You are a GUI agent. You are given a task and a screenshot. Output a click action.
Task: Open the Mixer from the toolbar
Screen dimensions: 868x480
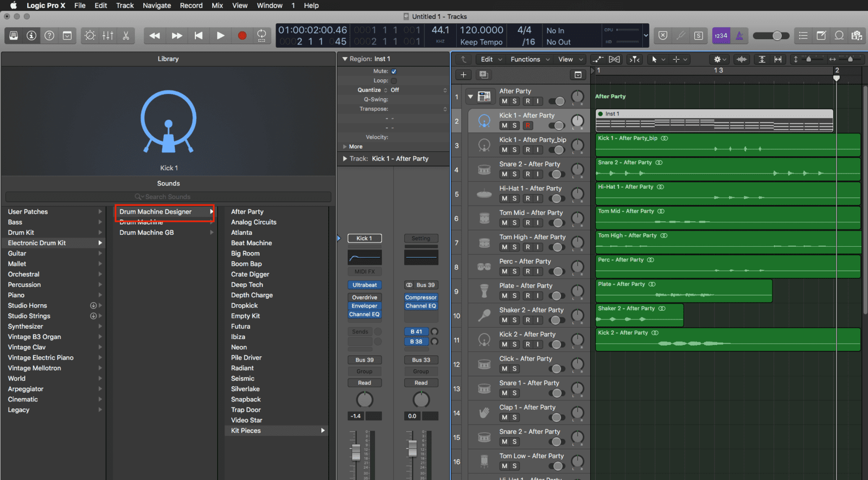pyautogui.click(x=108, y=36)
